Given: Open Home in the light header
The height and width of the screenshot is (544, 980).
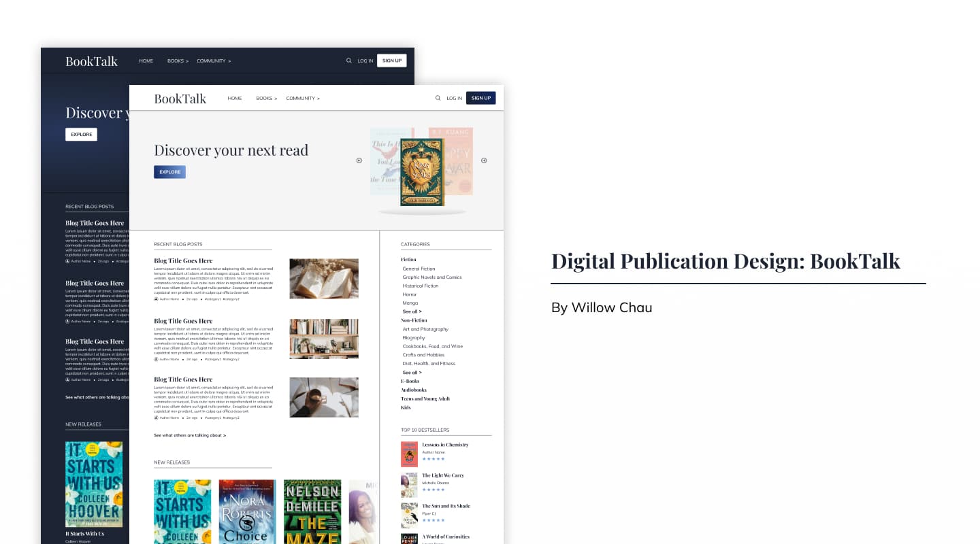Looking at the screenshot, I should pos(235,99).
